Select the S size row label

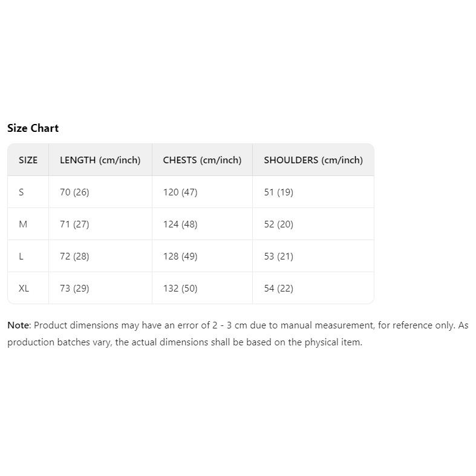21,192
